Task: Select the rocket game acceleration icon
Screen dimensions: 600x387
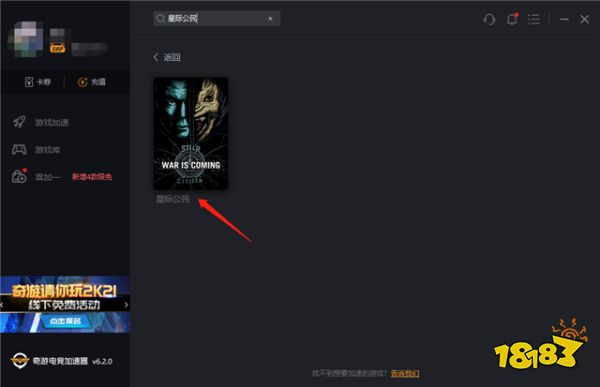Action: (19, 122)
